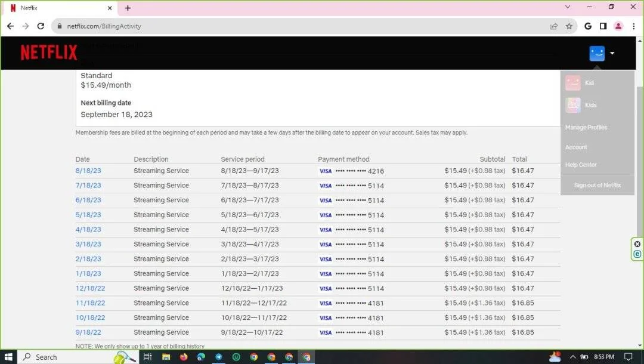Open the 11/18/22 invoice link
Screen dimensions: 644x364
pos(91,303)
